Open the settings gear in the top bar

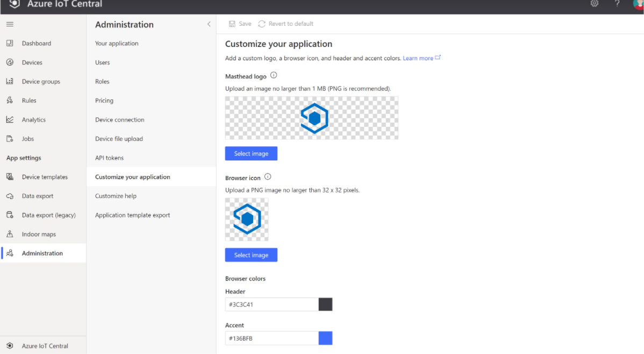(x=595, y=4)
